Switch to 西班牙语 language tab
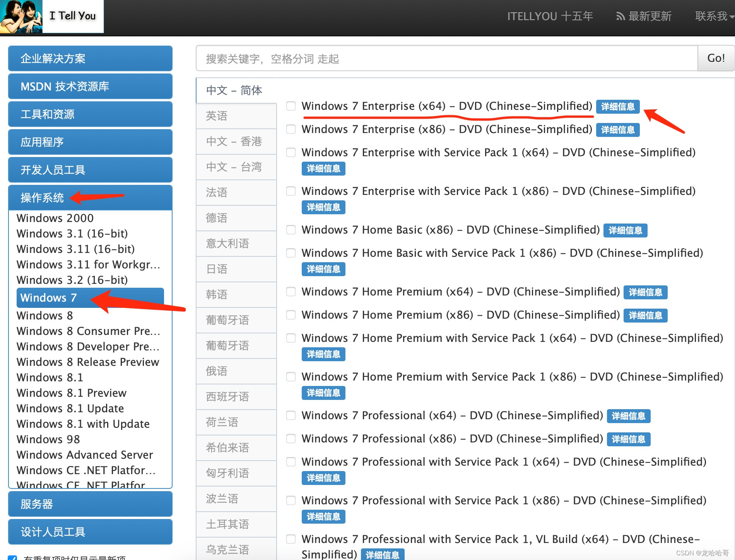The height and width of the screenshot is (560, 735). tap(236, 397)
